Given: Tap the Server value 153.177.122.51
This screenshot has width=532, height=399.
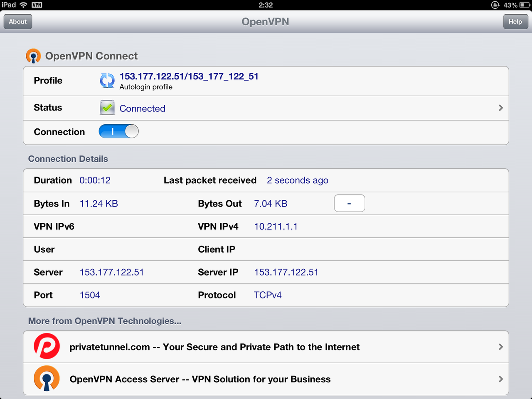Looking at the screenshot, I should pos(112,272).
